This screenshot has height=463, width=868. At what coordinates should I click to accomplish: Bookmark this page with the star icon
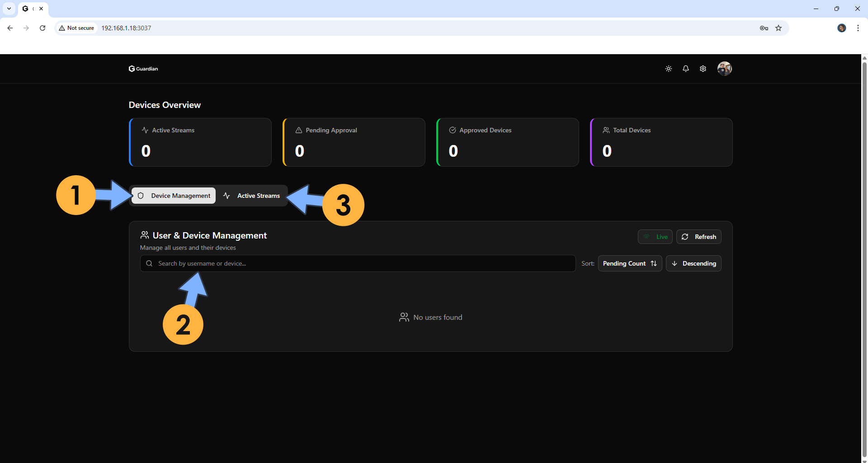778,28
